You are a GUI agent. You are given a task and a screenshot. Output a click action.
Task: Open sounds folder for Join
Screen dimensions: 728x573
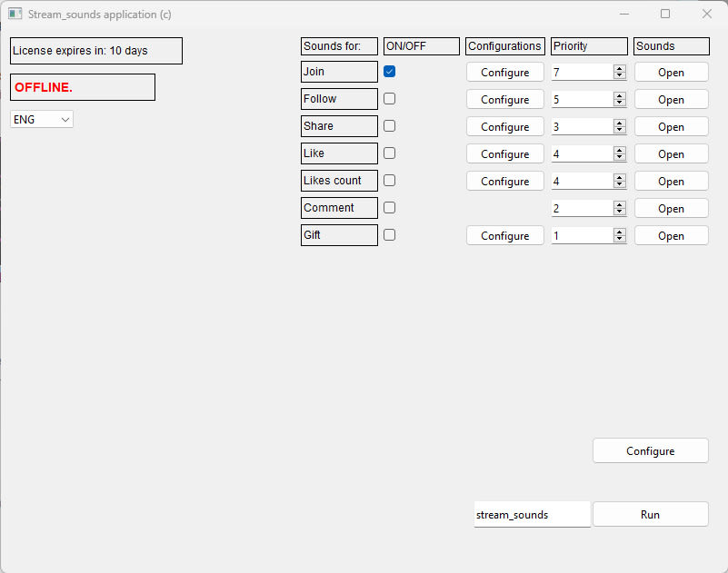[x=671, y=73]
